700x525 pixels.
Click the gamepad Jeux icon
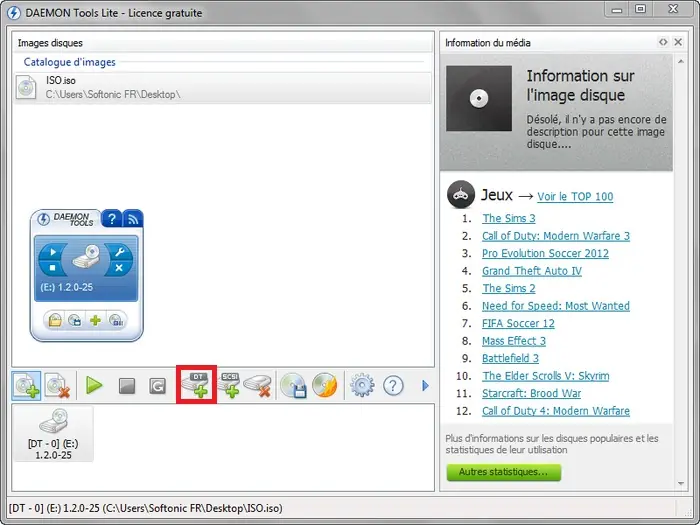coord(461,194)
